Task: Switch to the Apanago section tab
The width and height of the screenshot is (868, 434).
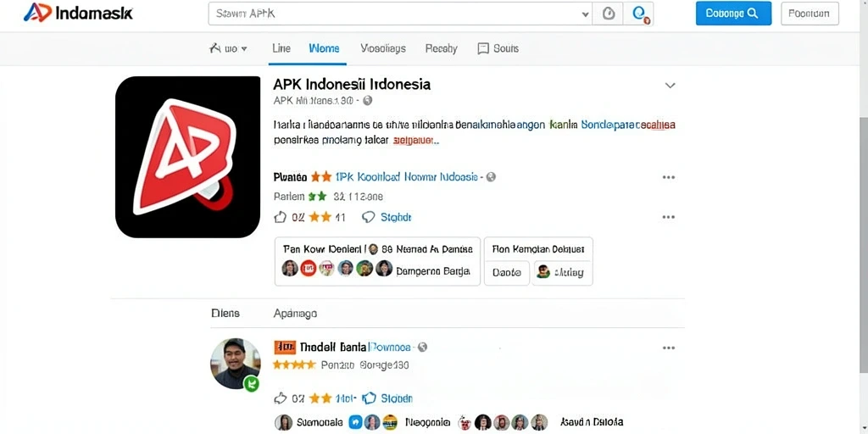Action: [x=295, y=314]
